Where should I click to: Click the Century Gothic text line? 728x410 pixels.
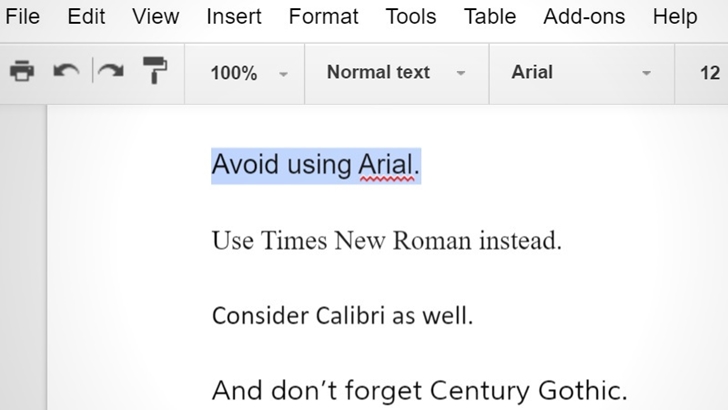click(420, 390)
